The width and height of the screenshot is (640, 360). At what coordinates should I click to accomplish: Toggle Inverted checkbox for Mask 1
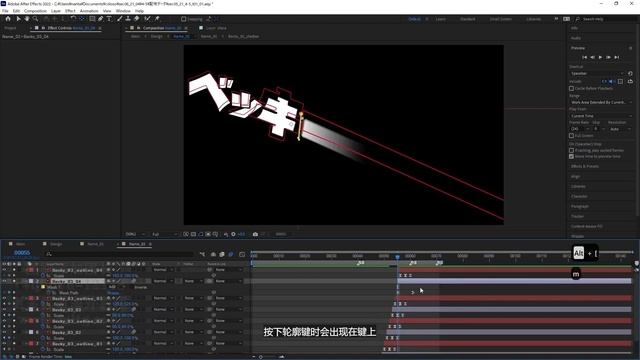pos(132,287)
